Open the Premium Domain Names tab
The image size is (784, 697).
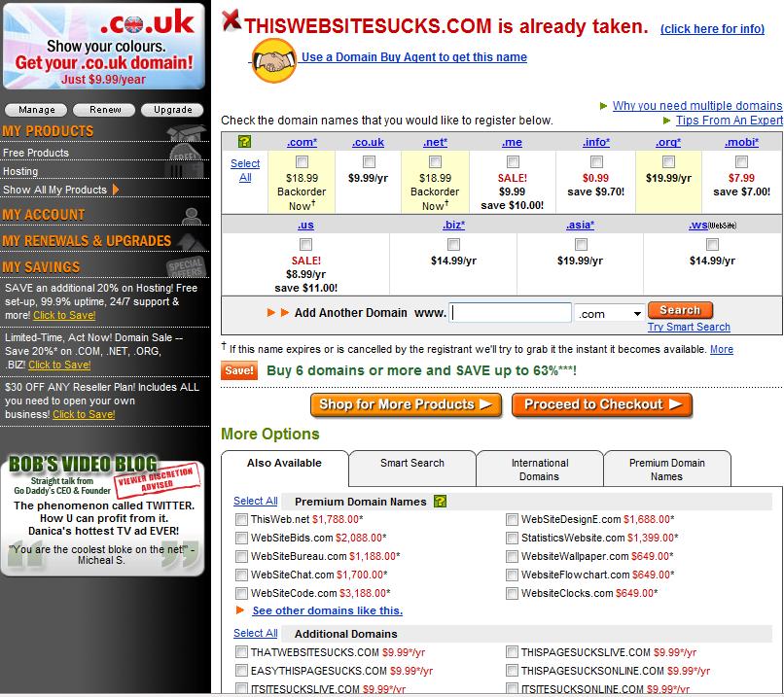pyautogui.click(x=667, y=470)
